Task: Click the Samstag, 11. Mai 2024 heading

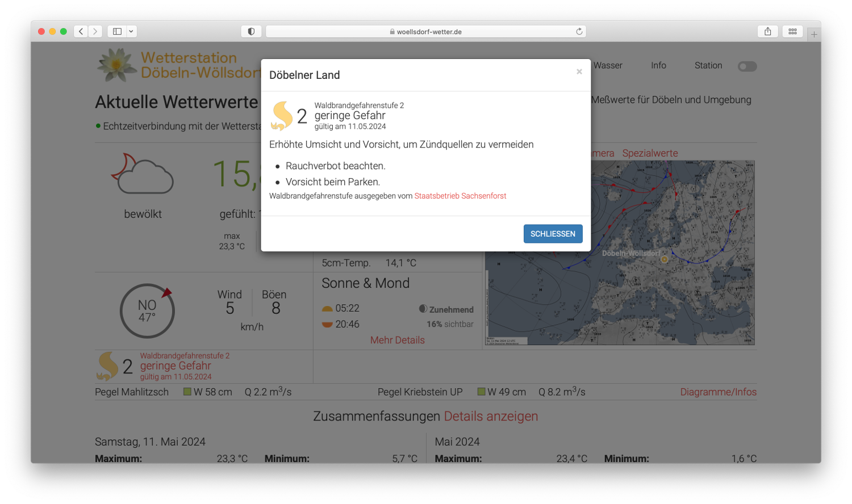Action: pos(150,442)
